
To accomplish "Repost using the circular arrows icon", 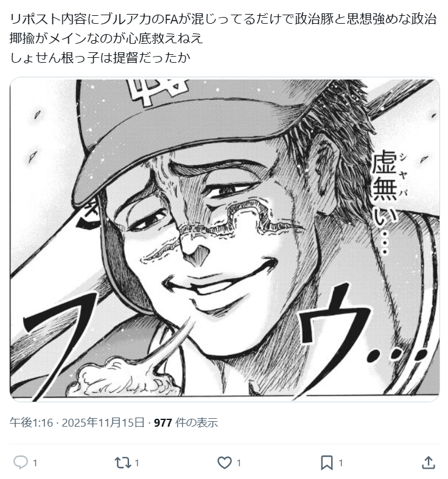I will 123,463.
